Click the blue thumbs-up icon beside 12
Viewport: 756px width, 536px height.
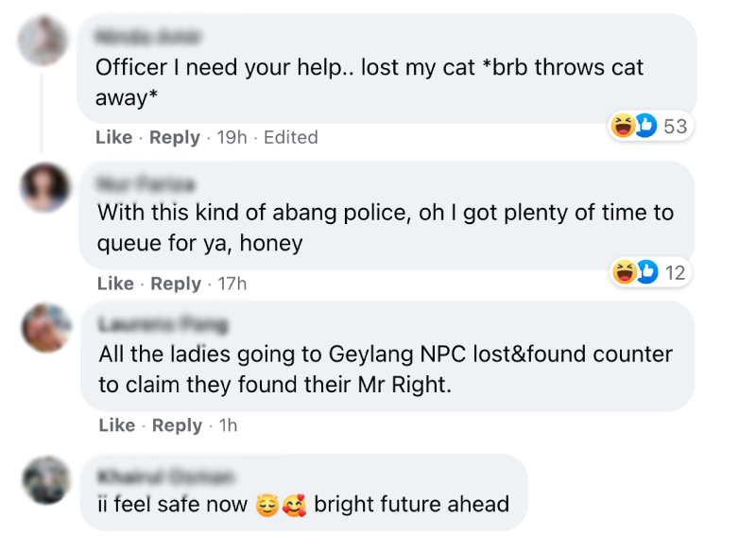tap(645, 273)
